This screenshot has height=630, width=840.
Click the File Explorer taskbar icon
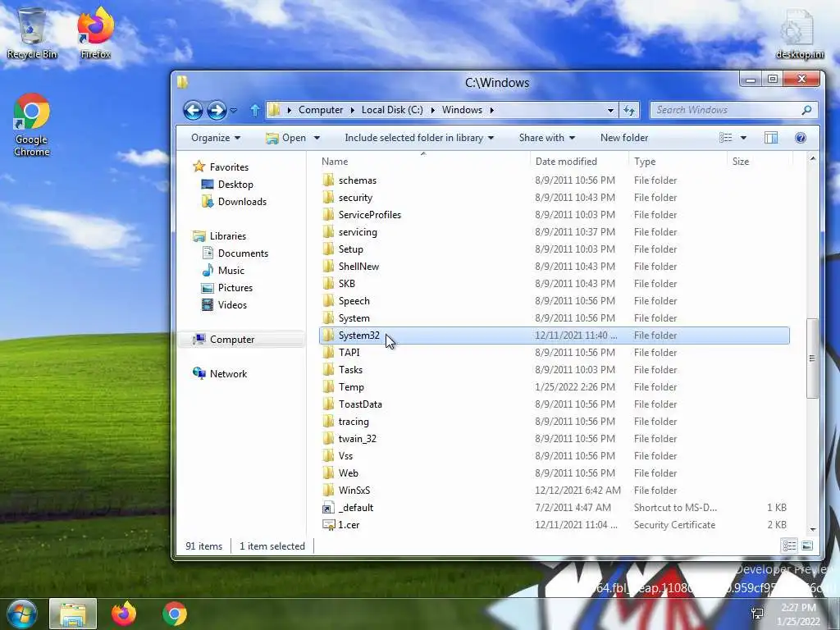point(73,614)
